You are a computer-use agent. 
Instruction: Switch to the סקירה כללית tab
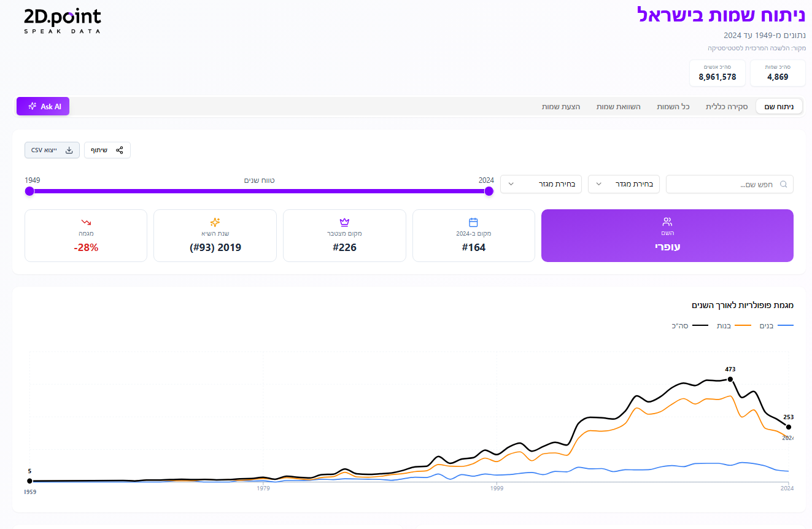tap(727, 107)
